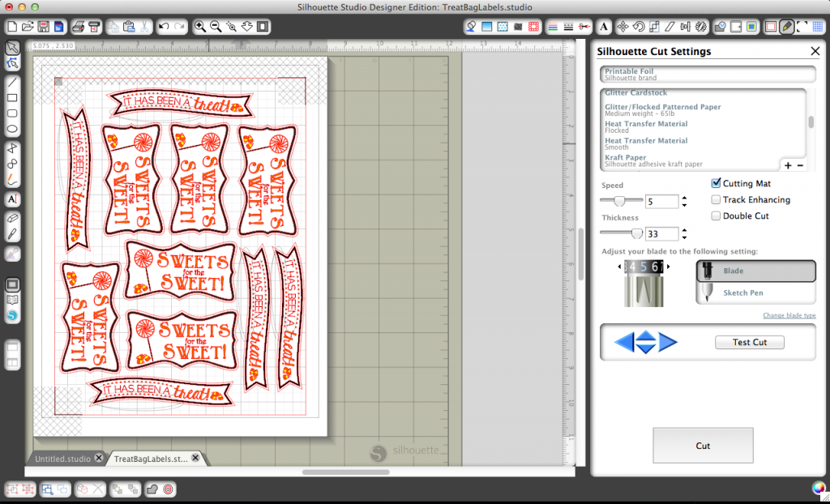Select the Blade tool option
The width and height of the screenshot is (830, 504).
point(755,271)
